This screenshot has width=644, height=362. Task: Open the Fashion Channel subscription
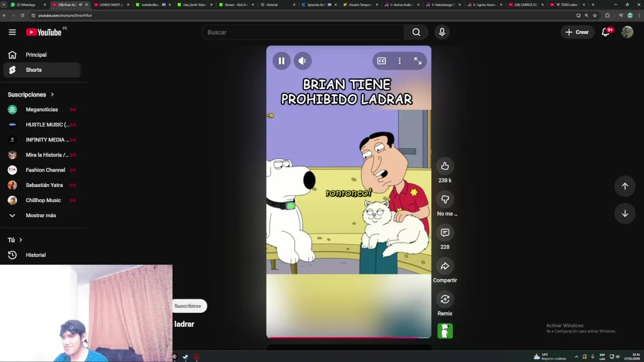pos(42,170)
